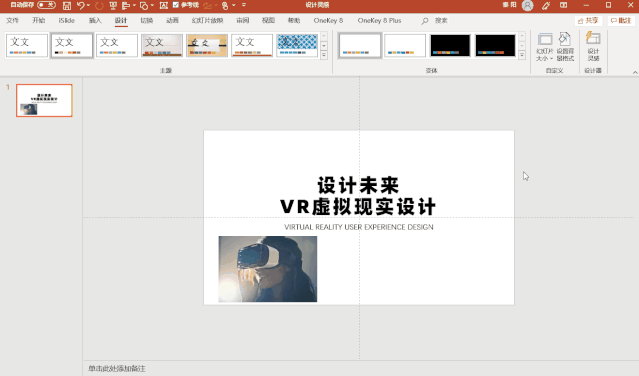The width and height of the screenshot is (639, 376).
Task: Switch to the 插入 Insert tab
Action: pos(95,20)
